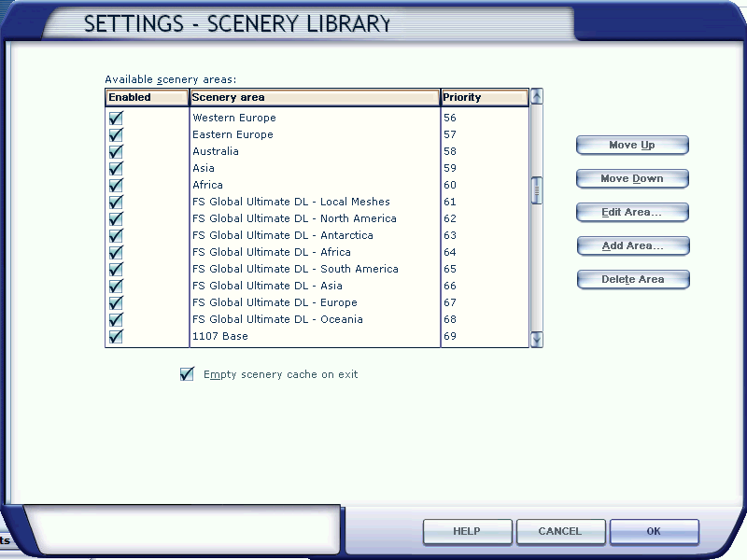Uncheck the Western Europe scenery checkbox
Viewport: 747px width, 560px height.
[x=116, y=119]
